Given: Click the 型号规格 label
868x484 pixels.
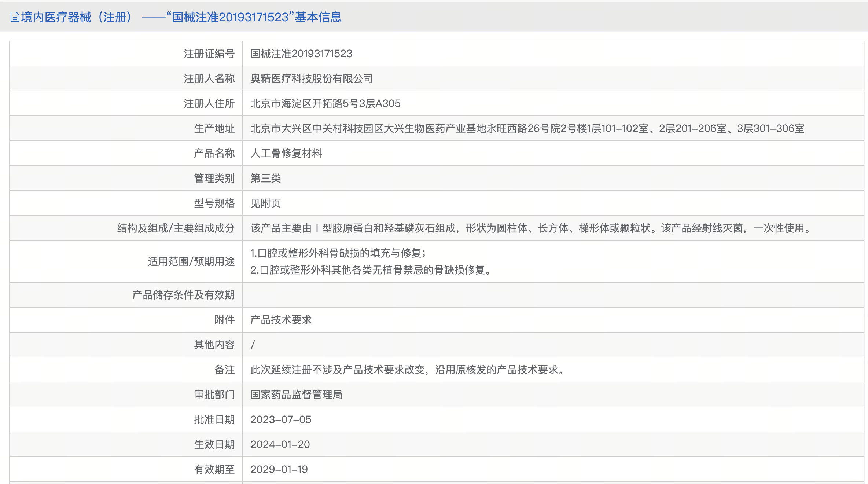Looking at the screenshot, I should click(x=214, y=203).
